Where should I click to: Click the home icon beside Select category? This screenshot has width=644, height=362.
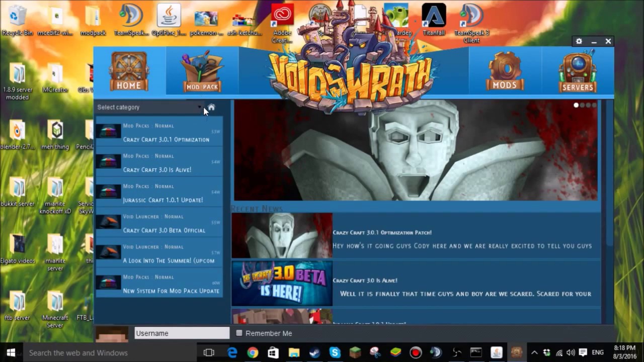pos(211,107)
